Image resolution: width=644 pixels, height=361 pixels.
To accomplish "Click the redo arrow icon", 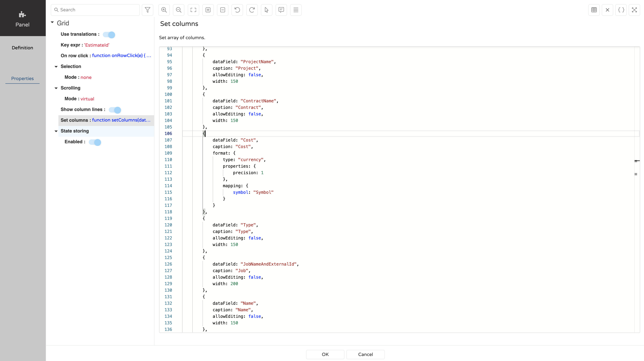I will click(x=252, y=10).
